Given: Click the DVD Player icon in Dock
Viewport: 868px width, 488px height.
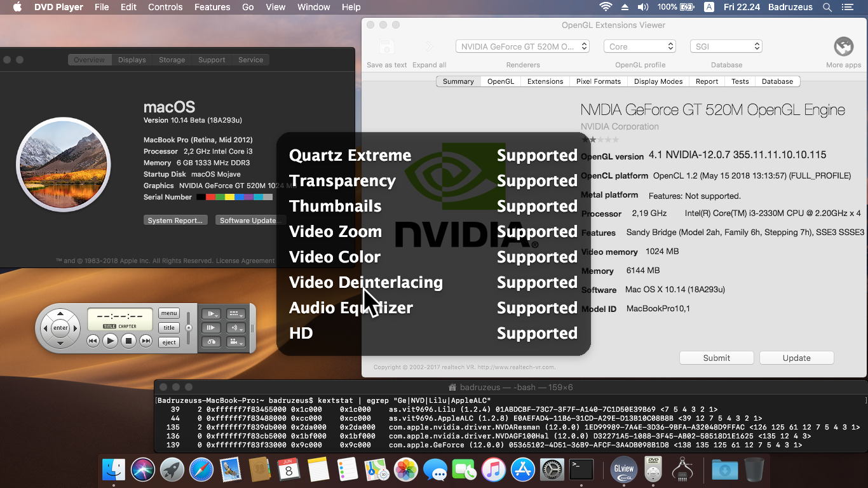Looking at the screenshot, I should coord(653,470).
